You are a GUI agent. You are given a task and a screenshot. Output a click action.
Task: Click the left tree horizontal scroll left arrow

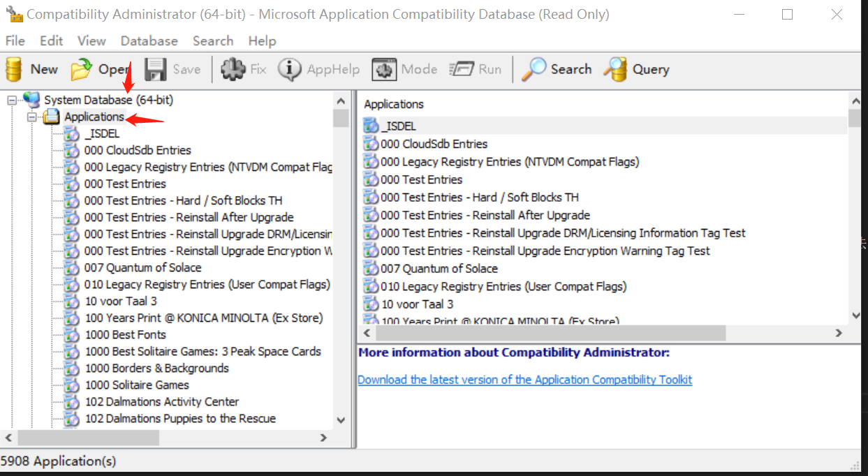8,438
